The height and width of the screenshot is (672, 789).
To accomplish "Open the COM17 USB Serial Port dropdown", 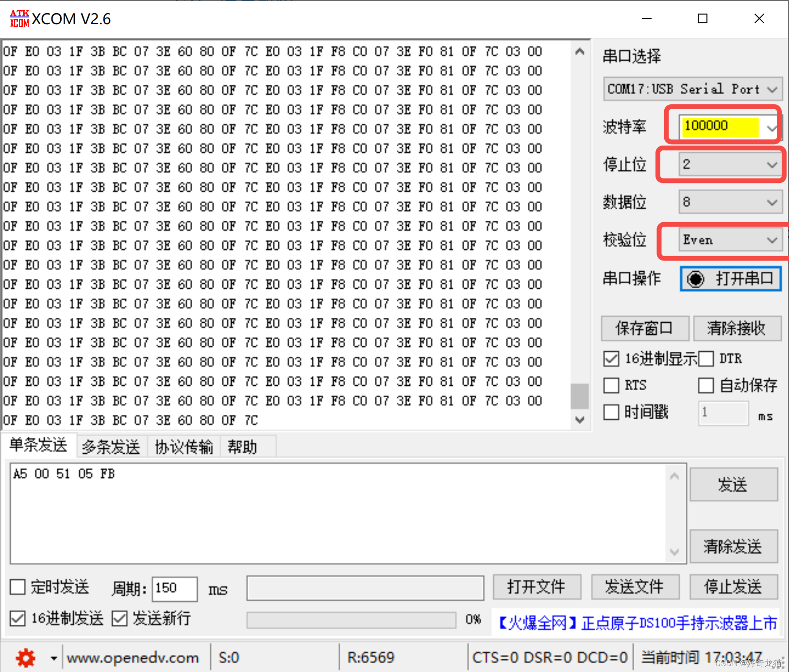I will pos(772,89).
